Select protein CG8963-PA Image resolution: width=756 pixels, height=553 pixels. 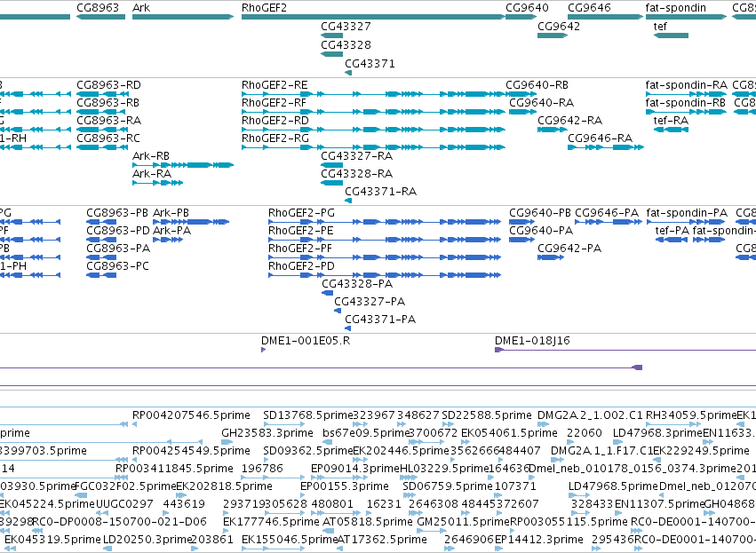coord(118,249)
